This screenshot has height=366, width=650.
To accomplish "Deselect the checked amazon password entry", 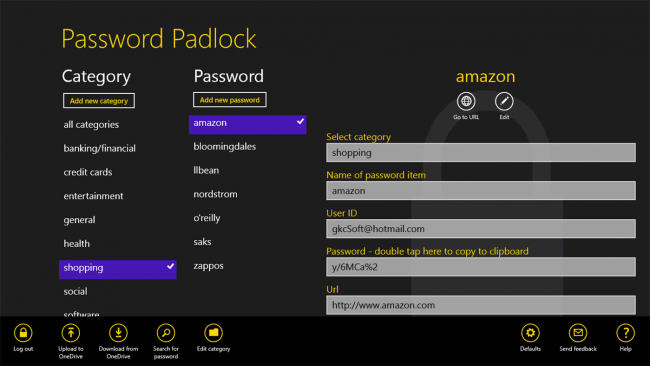I will (x=247, y=124).
